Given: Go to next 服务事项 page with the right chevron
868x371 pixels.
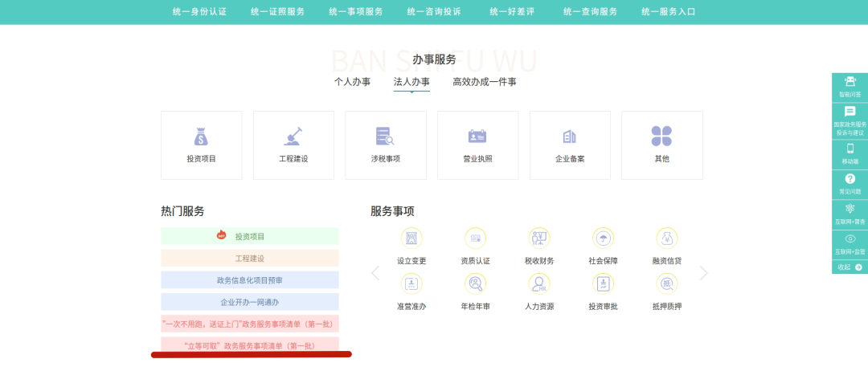Looking at the screenshot, I should coord(703,272).
